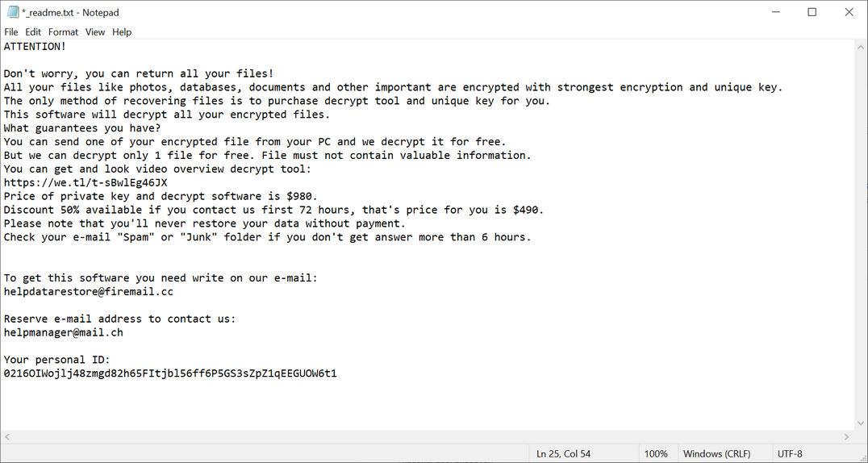Click the vertical scrollbar up arrow
The image size is (868, 463).
pyautogui.click(x=861, y=47)
